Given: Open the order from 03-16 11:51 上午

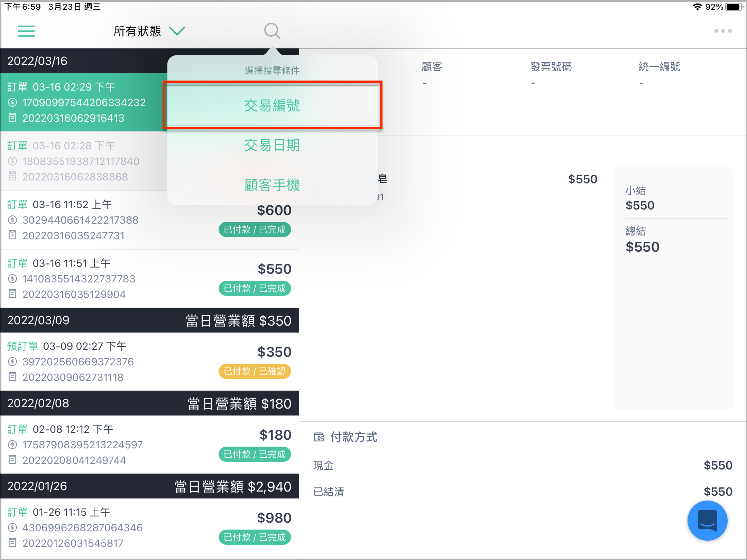Looking at the screenshot, I should tap(149, 279).
